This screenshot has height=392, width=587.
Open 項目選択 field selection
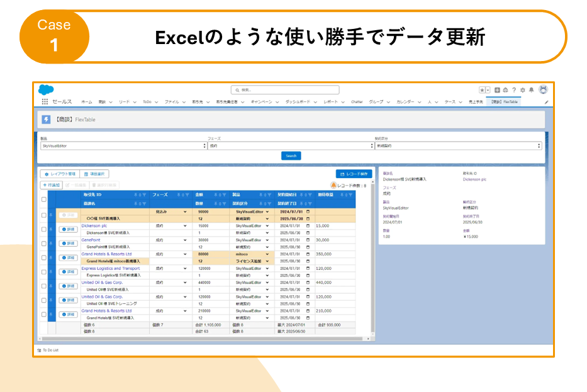coord(94,174)
